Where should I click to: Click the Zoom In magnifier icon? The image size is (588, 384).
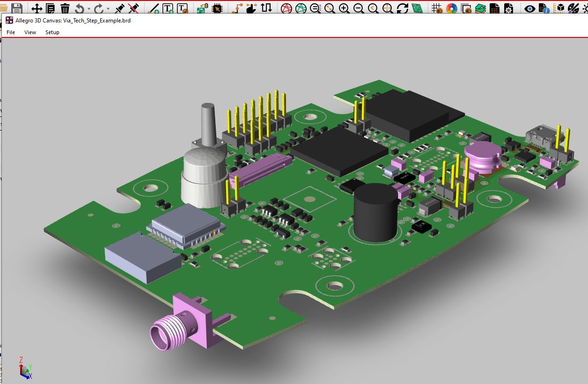[x=344, y=8]
